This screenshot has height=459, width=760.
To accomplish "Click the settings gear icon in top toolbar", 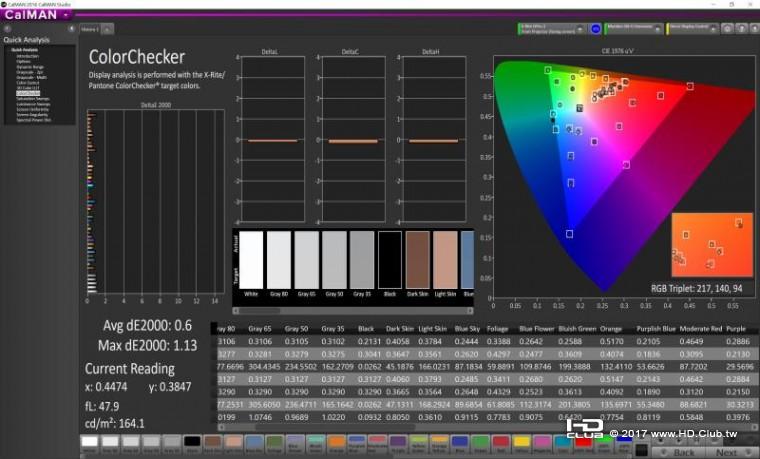I will 727,29.
